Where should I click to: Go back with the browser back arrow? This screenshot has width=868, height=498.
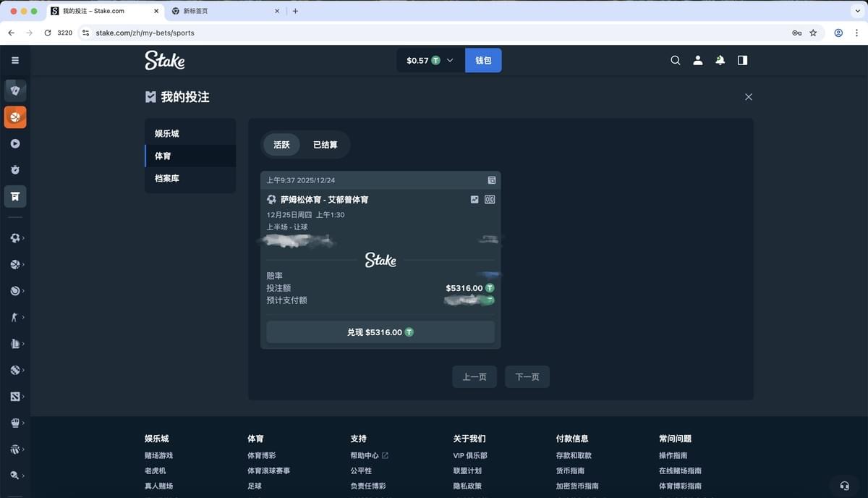point(11,33)
